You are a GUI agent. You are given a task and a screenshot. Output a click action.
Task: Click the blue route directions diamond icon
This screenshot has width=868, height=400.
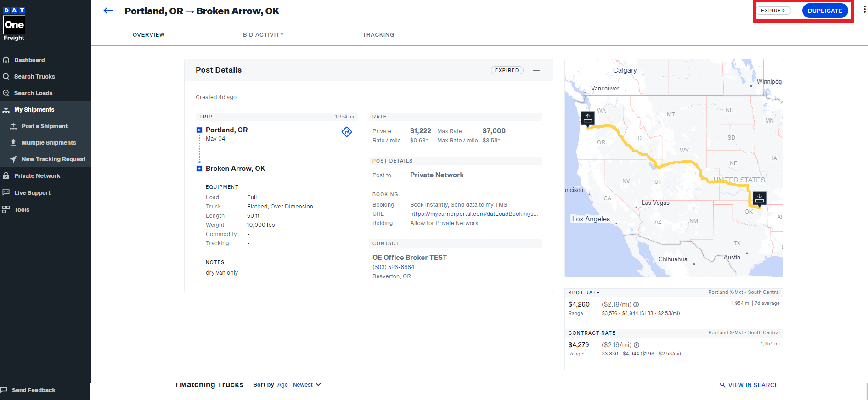(x=347, y=132)
